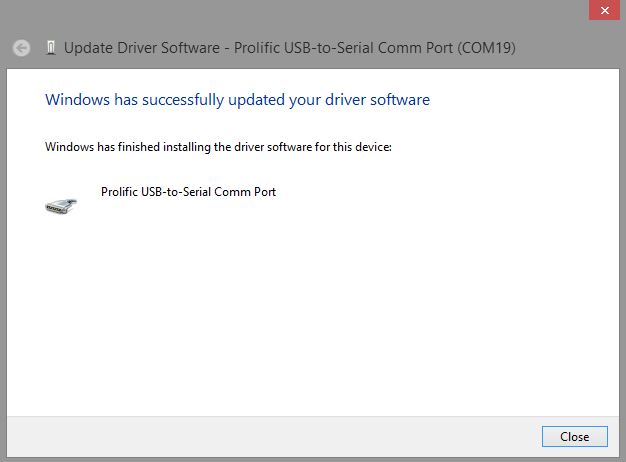Click the Close button
626x462 pixels.
[x=574, y=436]
